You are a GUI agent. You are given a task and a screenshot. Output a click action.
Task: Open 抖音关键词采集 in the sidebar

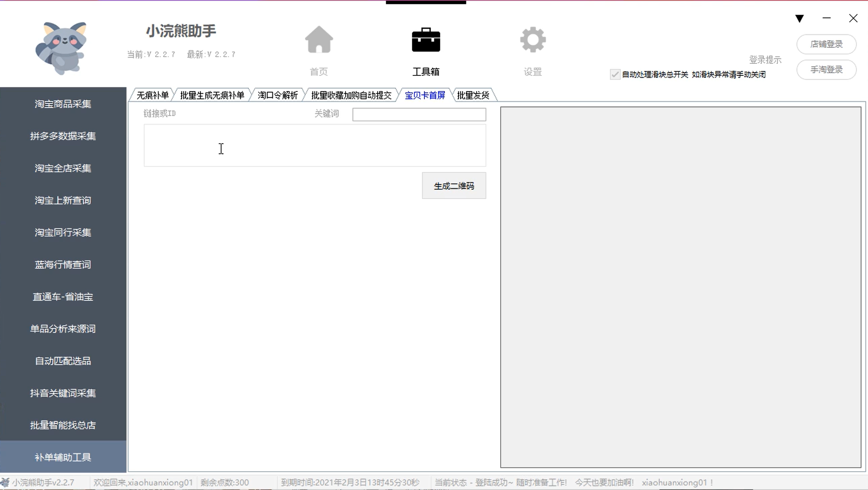(x=62, y=393)
